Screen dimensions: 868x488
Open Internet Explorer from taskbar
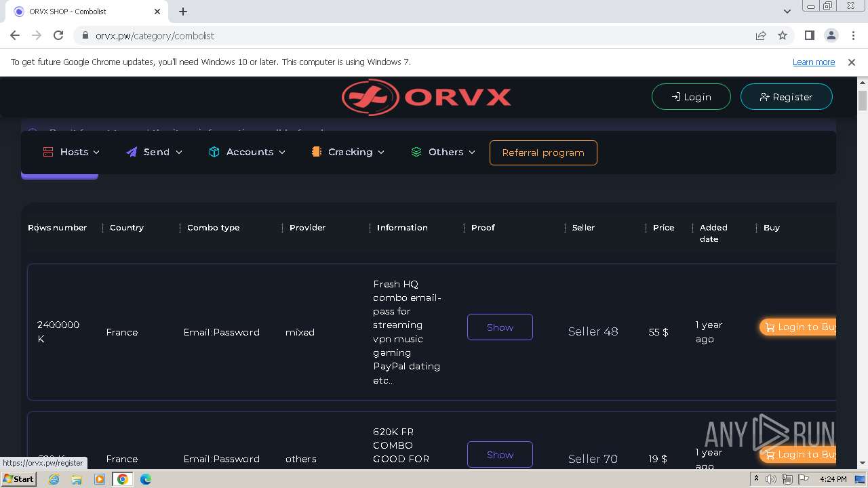54,479
